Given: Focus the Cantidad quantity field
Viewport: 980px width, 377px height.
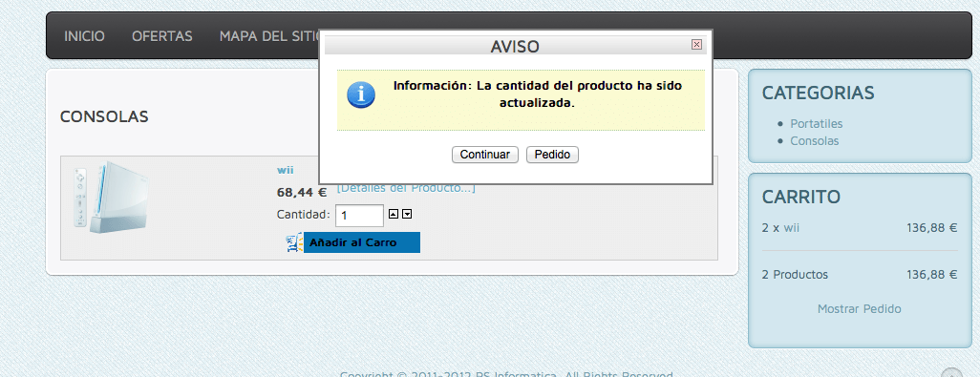Looking at the screenshot, I should point(359,216).
